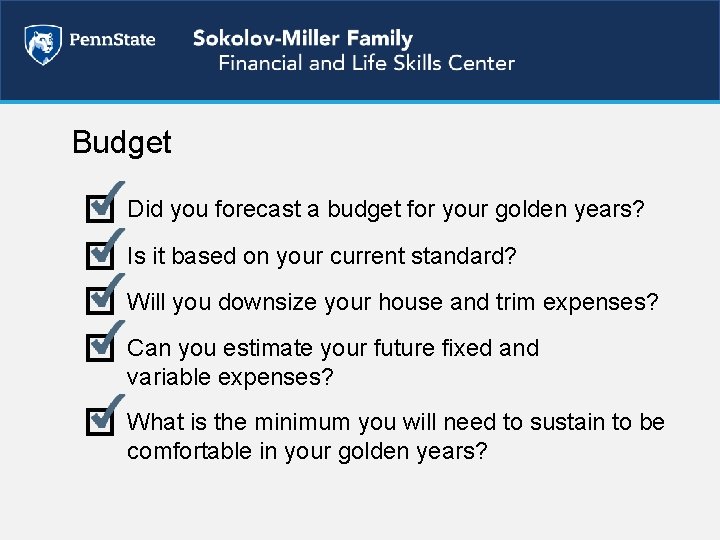Select the Budget heading
This screenshot has width=720, height=540.
click(122, 142)
